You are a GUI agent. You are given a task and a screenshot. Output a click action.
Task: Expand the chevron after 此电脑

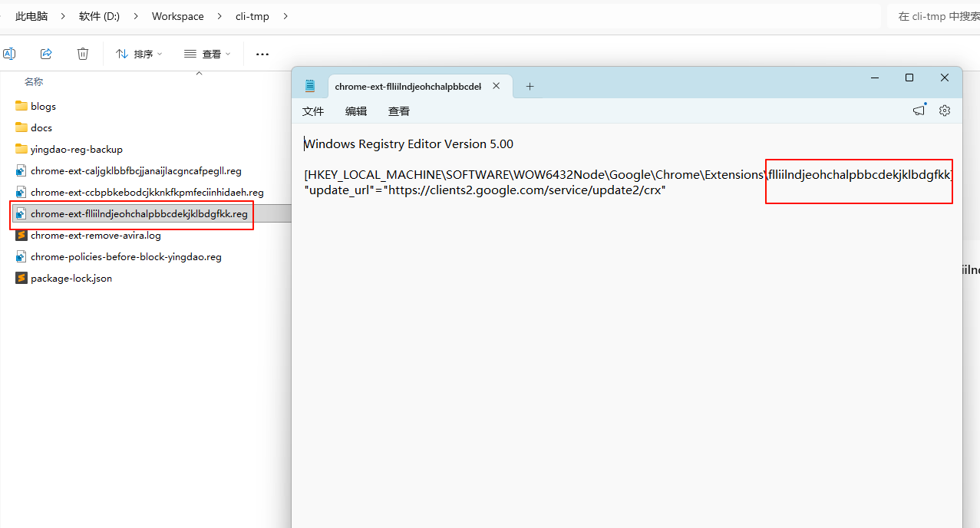[64, 16]
